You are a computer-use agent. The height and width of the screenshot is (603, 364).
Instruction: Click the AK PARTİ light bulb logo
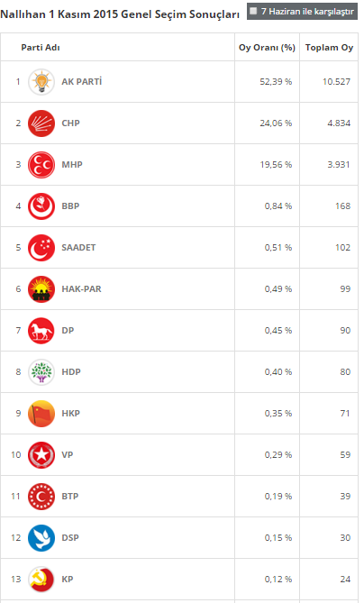(x=41, y=82)
